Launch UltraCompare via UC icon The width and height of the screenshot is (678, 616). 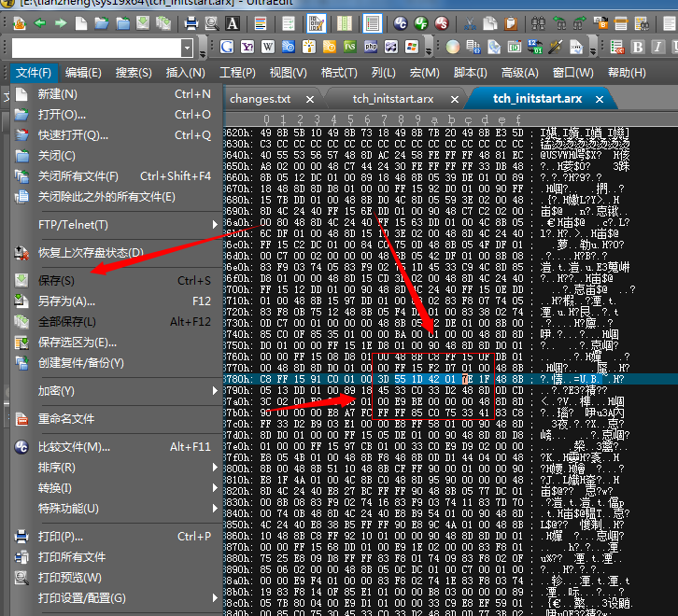[401, 23]
